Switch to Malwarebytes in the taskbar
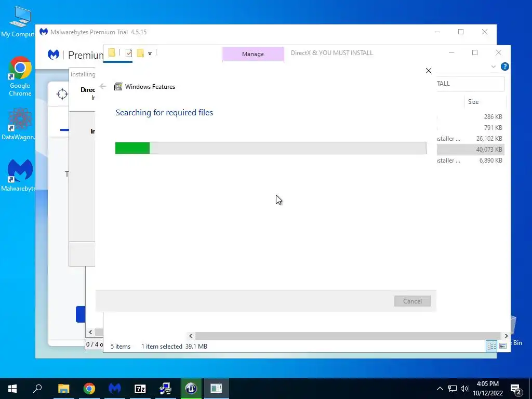Image resolution: width=532 pixels, height=399 pixels. tap(115, 389)
